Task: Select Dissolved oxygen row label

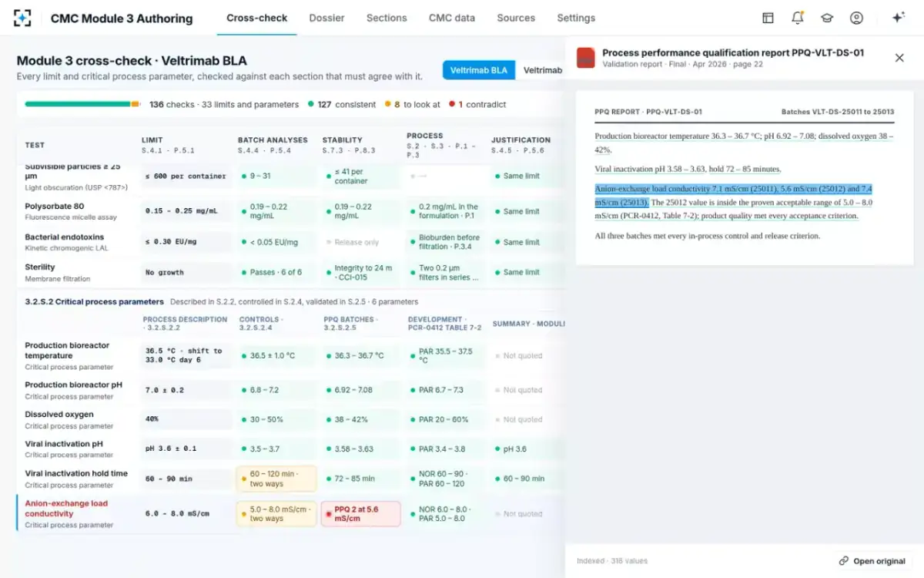Action: click(59, 415)
